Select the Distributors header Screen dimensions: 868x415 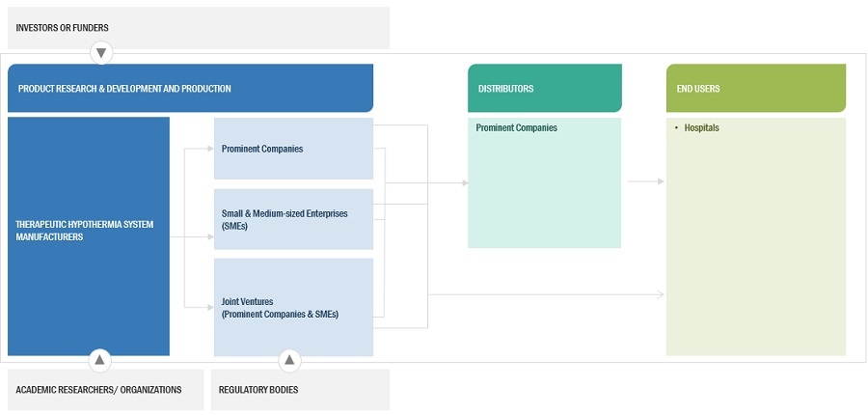[x=544, y=89]
